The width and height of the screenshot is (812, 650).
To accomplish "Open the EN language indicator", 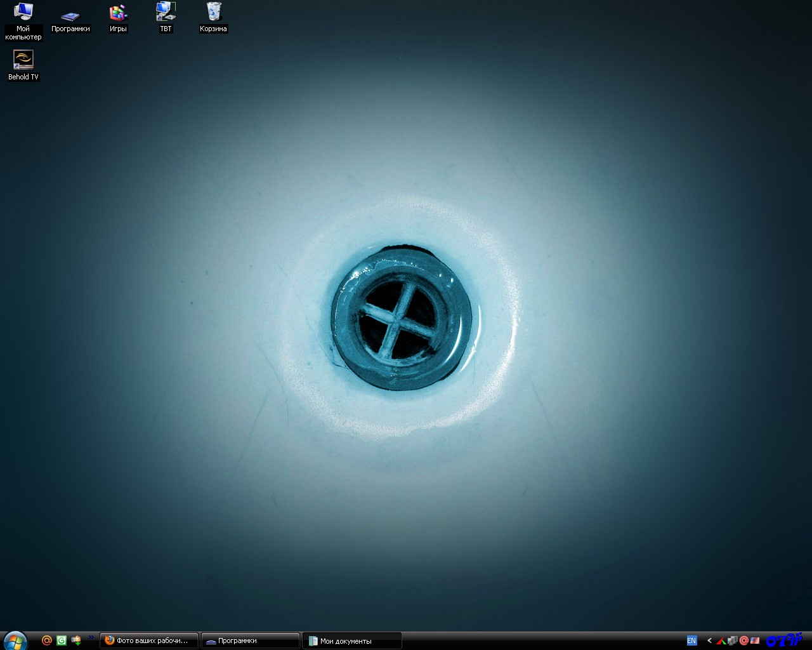I will pyautogui.click(x=691, y=640).
